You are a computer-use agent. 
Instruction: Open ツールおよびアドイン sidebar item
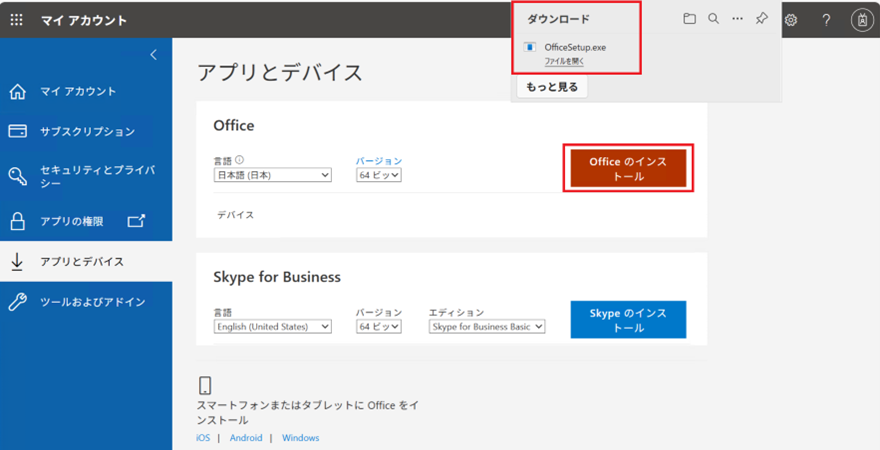pyautogui.click(x=86, y=302)
